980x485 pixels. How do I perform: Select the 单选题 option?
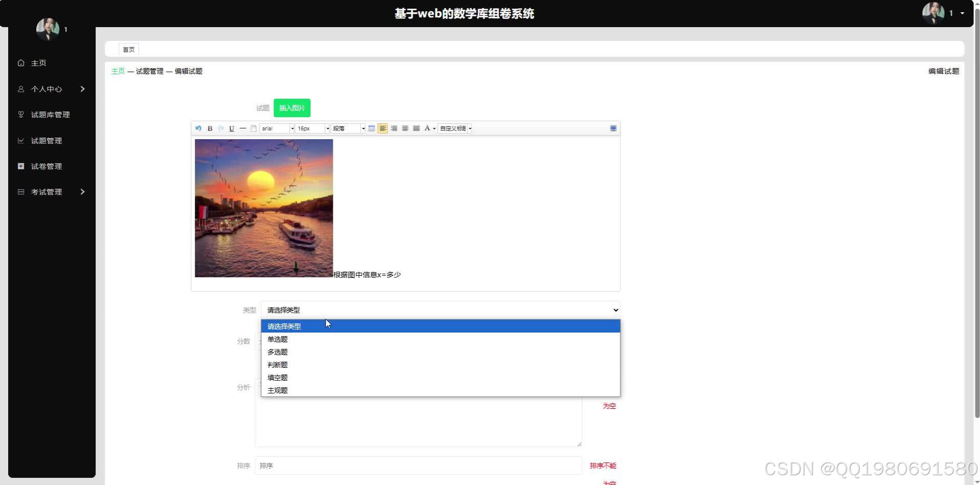440,339
